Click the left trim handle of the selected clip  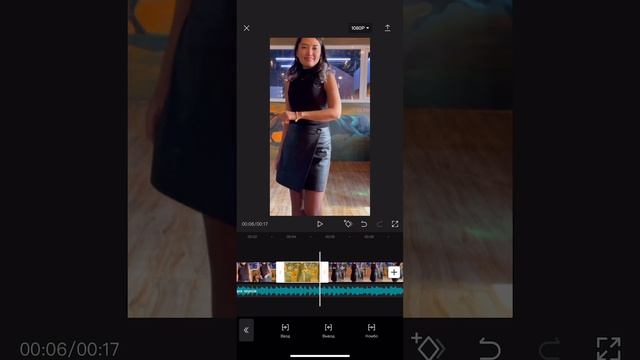[x=280, y=272]
